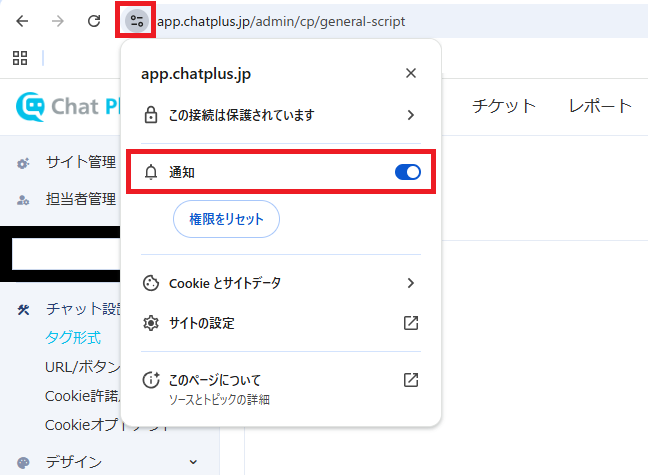
Task: Click the cookie icon in popup
Action: (152, 283)
